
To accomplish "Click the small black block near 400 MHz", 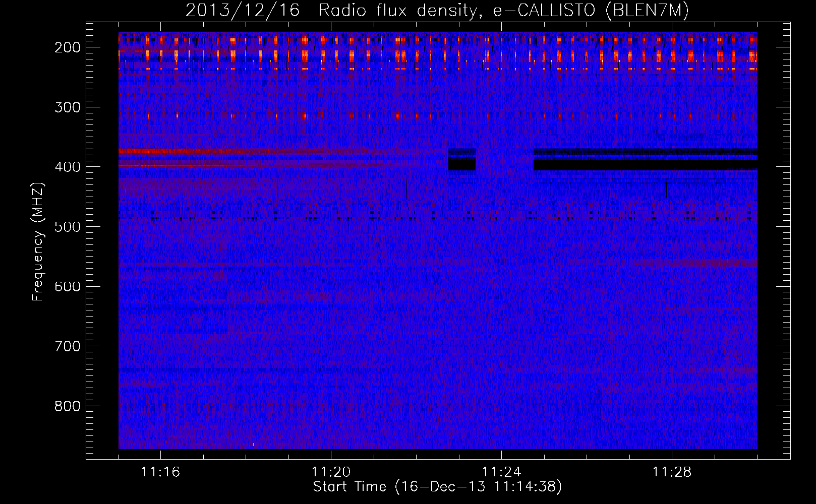I will [x=462, y=164].
